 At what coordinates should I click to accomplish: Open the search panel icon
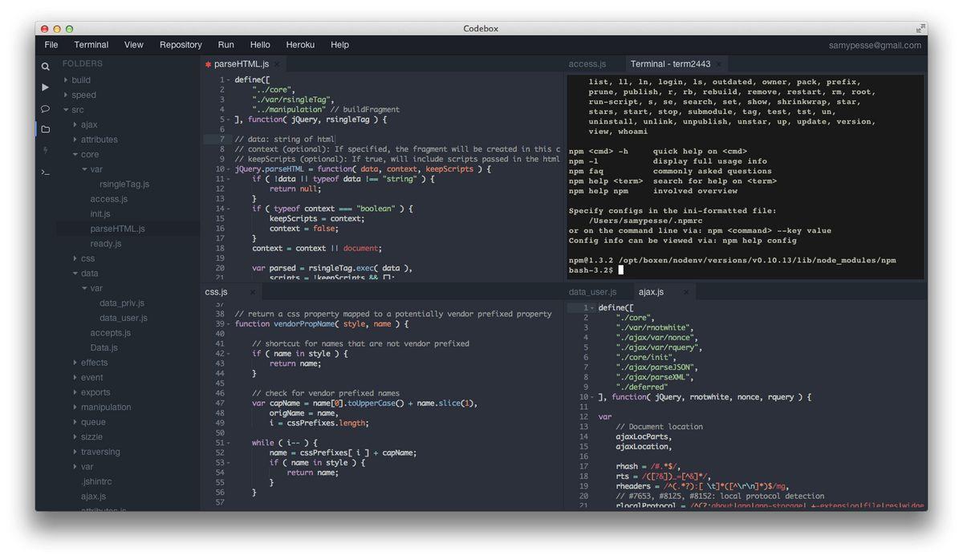[46, 66]
